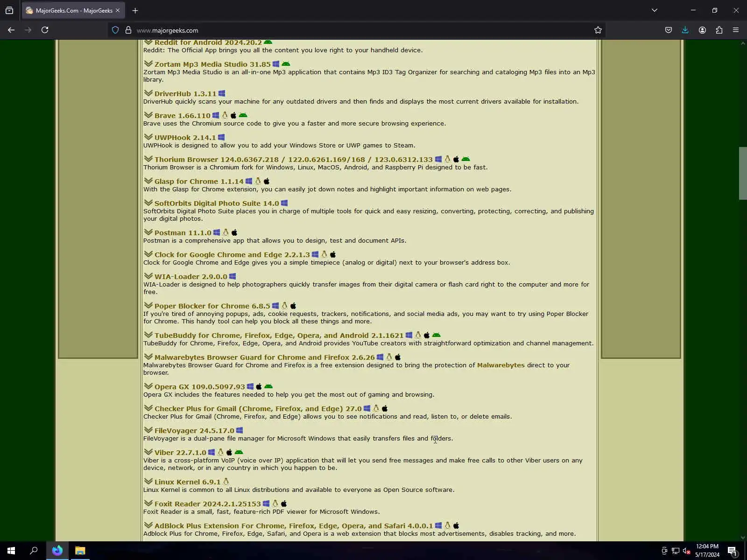Reload the MajorGeeks page
This screenshot has height=560, width=747.
[45, 30]
